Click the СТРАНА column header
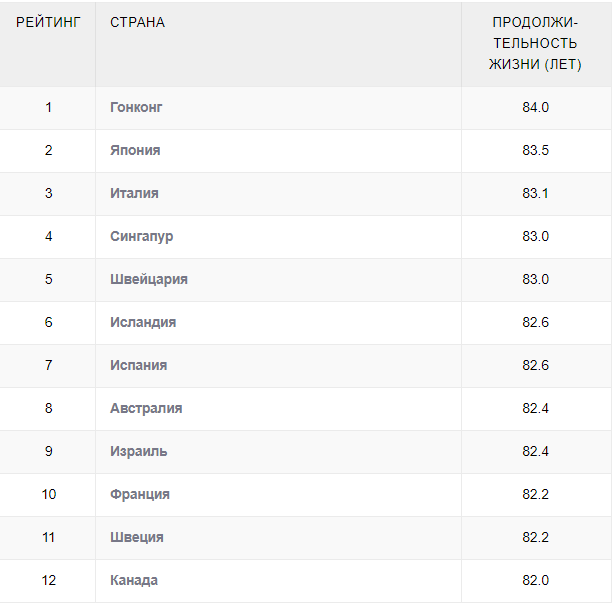Image resolution: width=613 pixels, height=605 pixels. point(138,22)
